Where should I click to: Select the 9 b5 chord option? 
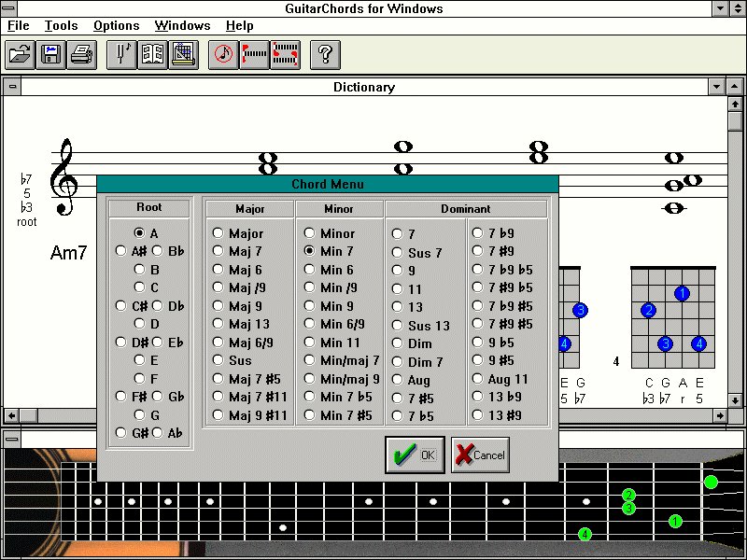493,343
